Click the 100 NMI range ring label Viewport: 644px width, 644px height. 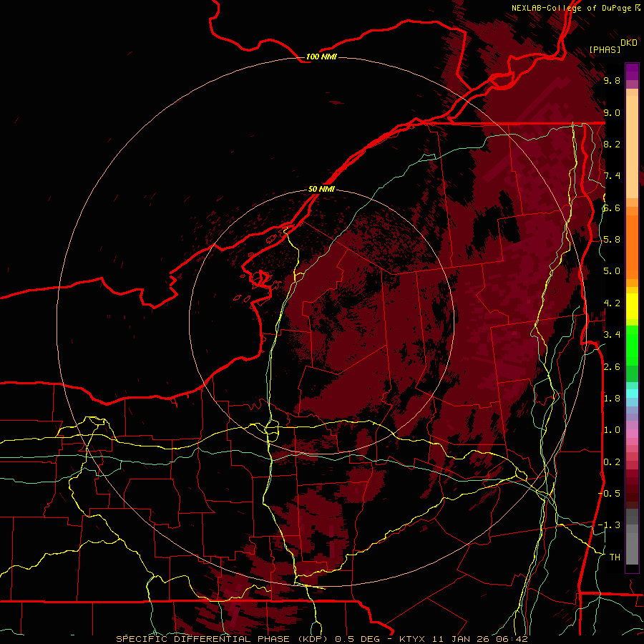point(321,57)
